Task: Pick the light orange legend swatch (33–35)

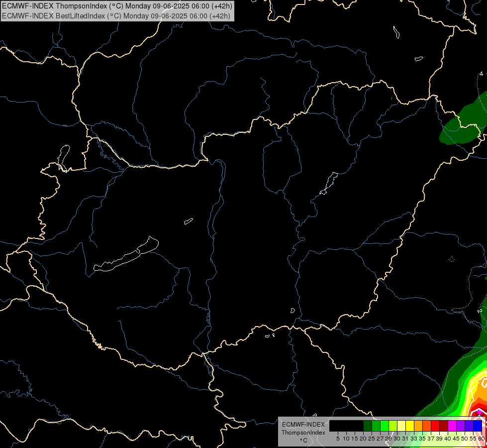Action: point(418,426)
